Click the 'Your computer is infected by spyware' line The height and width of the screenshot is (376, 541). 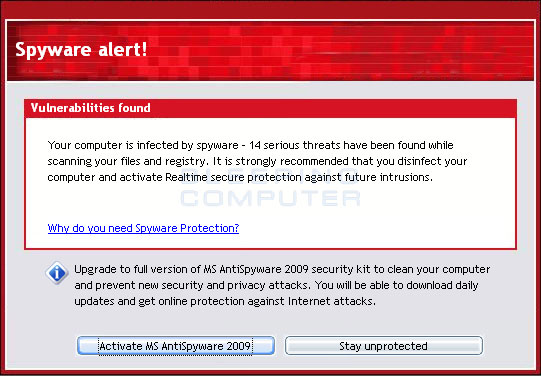143,145
